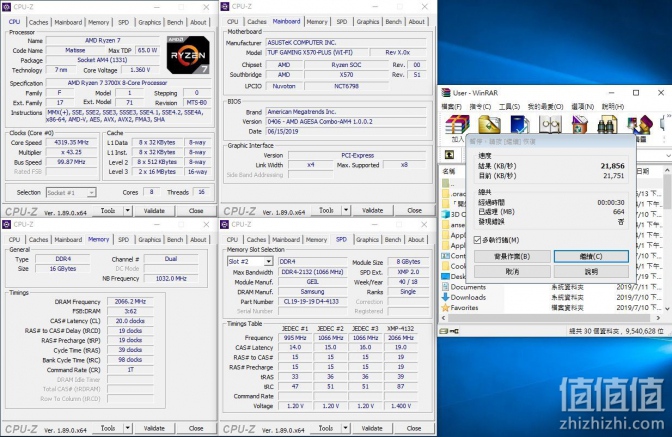Click 繼續(C) continue button in WinRAR dialog
Image resolution: width=672 pixels, height=437 pixels.
click(591, 256)
